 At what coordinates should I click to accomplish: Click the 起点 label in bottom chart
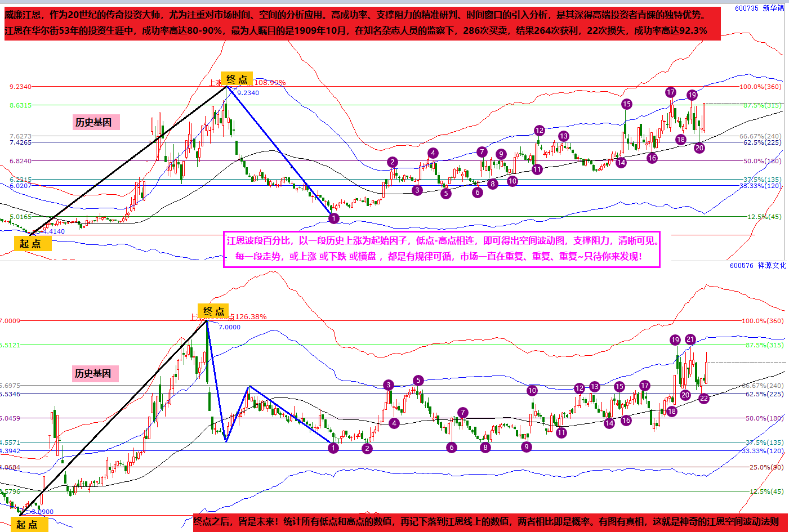(26, 525)
